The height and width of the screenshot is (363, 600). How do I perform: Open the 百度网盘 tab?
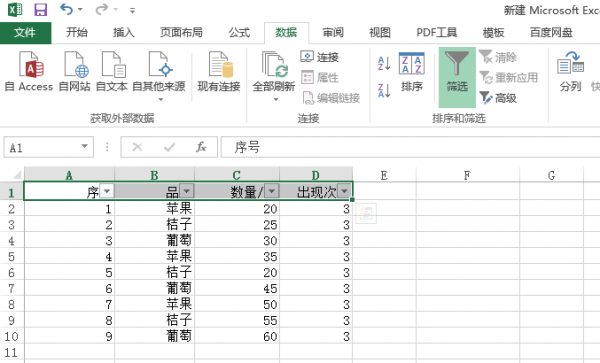point(551,33)
